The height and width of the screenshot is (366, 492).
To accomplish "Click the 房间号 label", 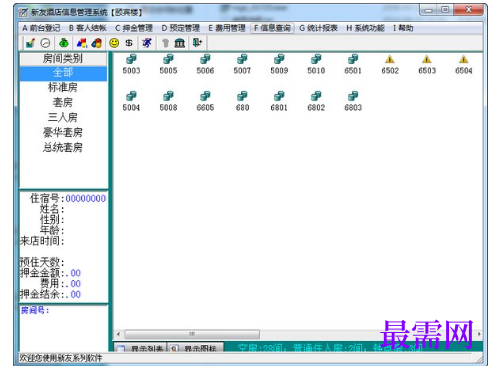I will (x=35, y=310).
